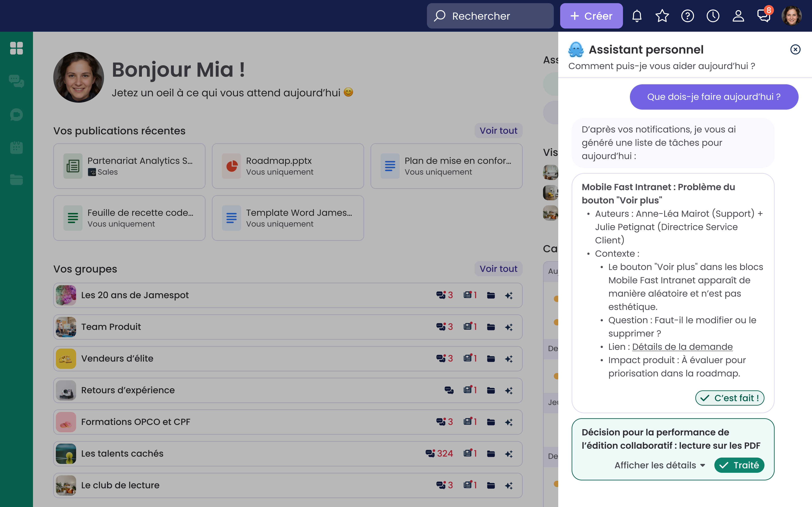Click the AI sparkle icon in the Les talents cachés row
The width and height of the screenshot is (812, 507).
tap(509, 454)
